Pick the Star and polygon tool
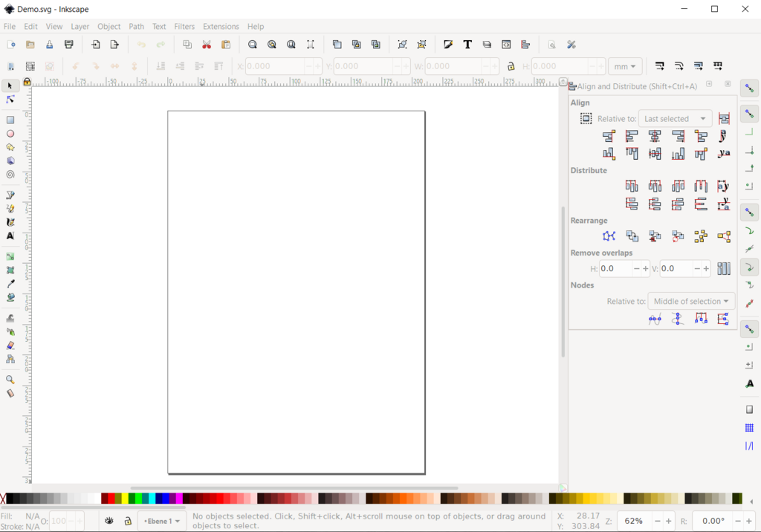This screenshot has width=761, height=532. [x=10, y=147]
